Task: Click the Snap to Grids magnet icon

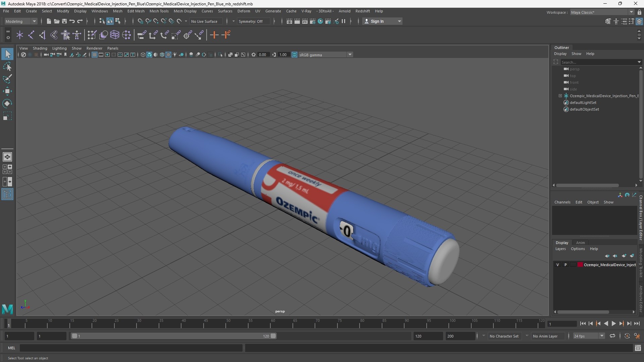Action: [140, 21]
